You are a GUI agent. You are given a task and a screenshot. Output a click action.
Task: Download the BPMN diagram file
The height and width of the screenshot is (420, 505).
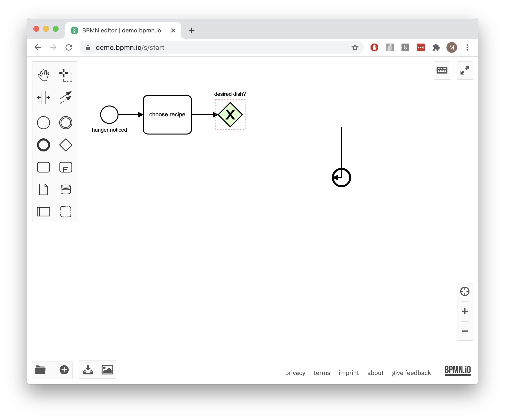coord(88,370)
